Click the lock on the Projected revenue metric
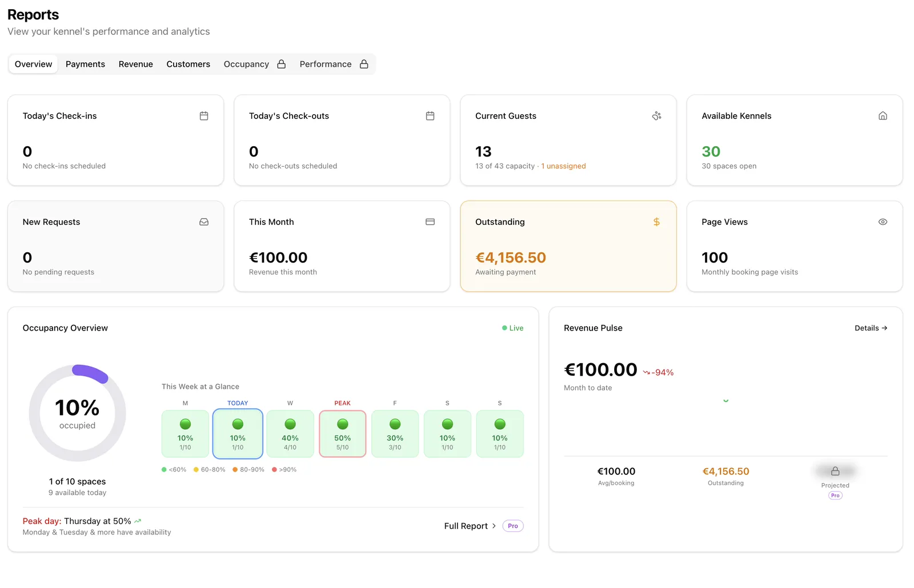Screen dimensions: 914x588 click(x=835, y=471)
